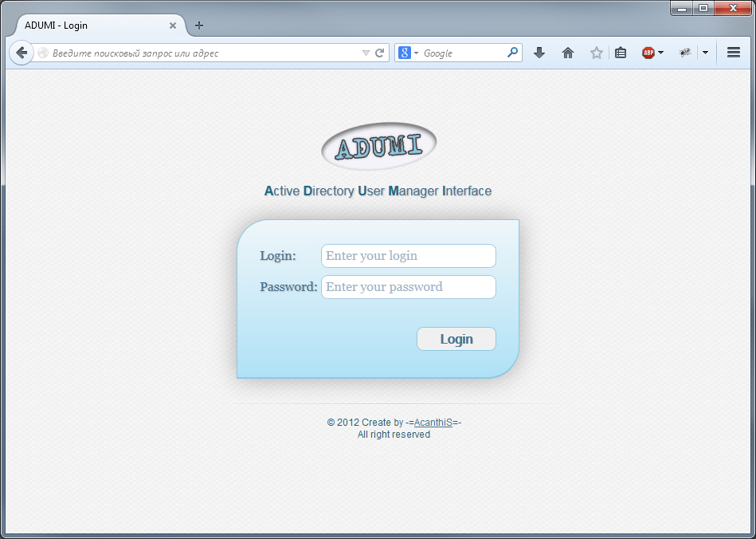This screenshot has width=756, height=539.
Task: Go to Home page icon
Action: pos(568,53)
